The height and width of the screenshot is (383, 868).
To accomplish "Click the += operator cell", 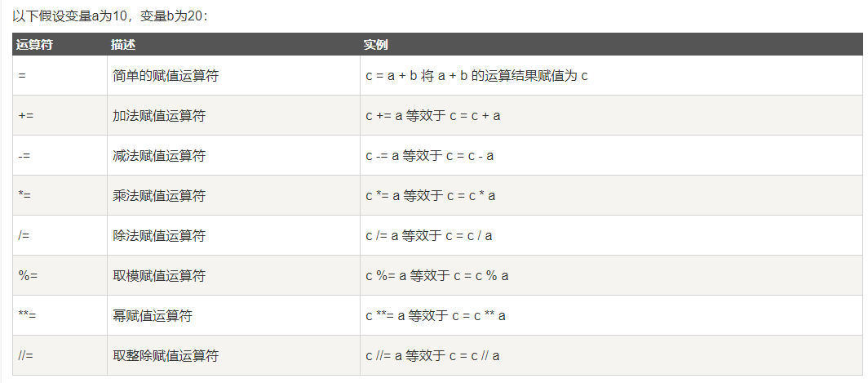I will click(26, 116).
